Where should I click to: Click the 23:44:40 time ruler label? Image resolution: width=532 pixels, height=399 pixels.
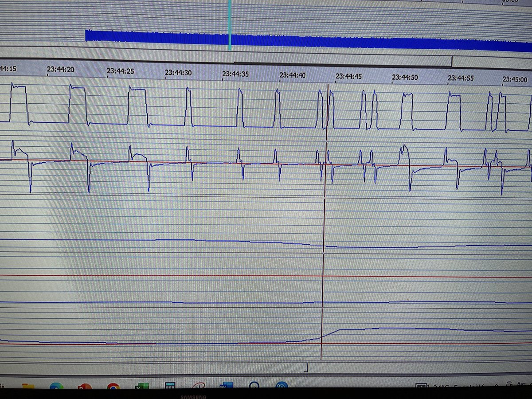click(x=293, y=75)
